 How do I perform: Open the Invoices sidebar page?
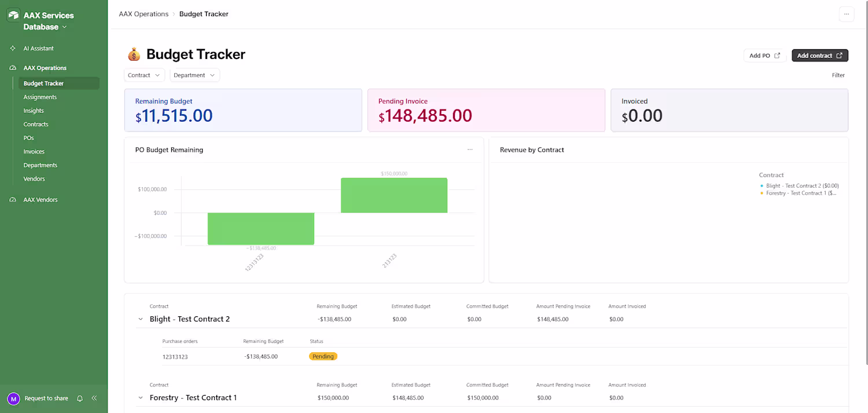tap(34, 152)
